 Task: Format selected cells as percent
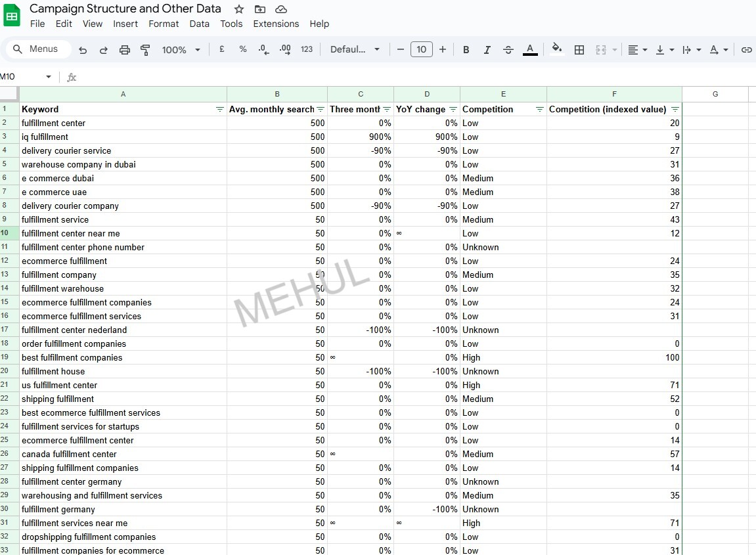coord(242,49)
